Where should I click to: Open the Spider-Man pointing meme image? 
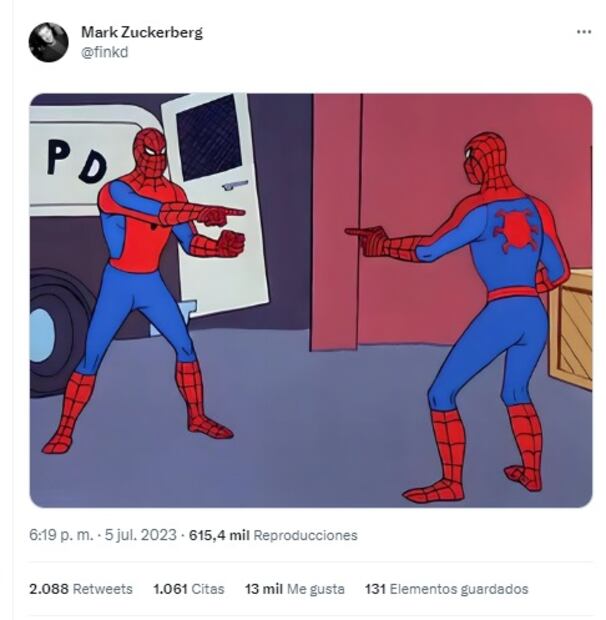click(x=311, y=301)
